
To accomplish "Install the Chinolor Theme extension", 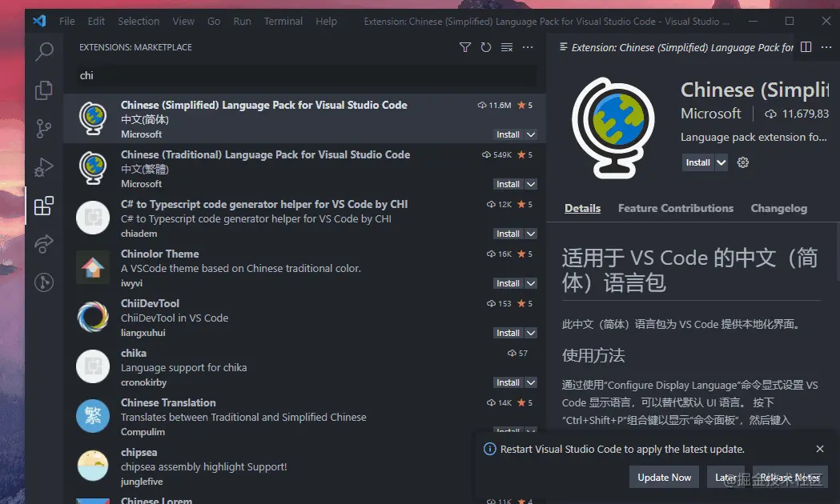I will 508,283.
